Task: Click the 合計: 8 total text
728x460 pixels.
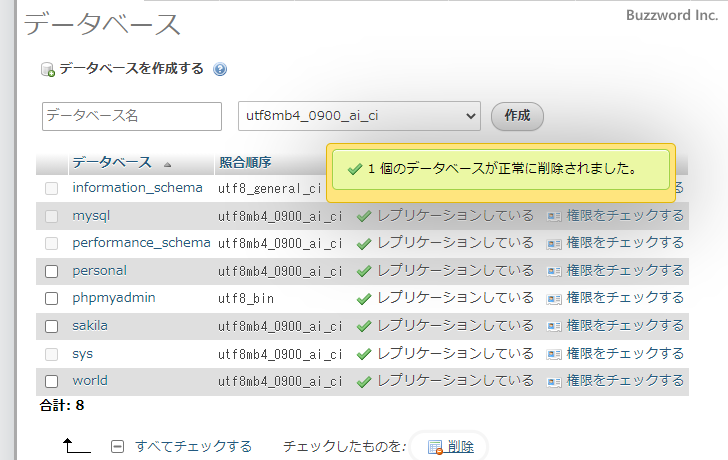Action: point(62,405)
